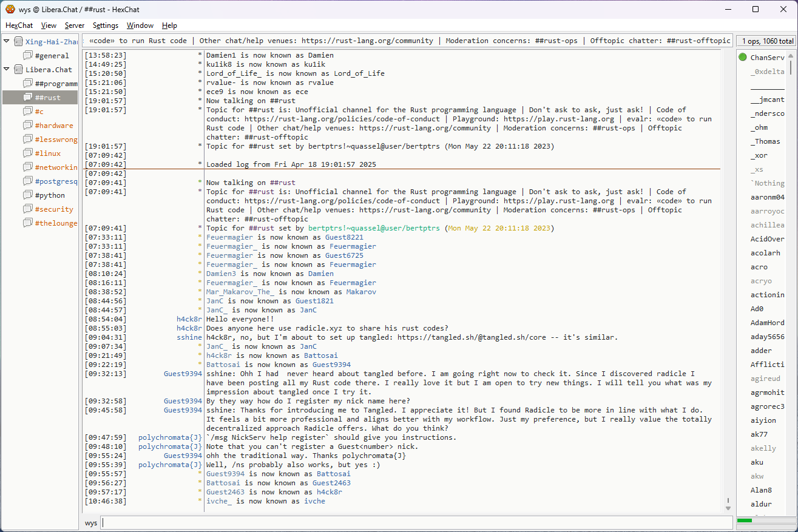Viewport: 798px width, 532px height.
Task: Click the #python channel icon
Action: point(28,195)
